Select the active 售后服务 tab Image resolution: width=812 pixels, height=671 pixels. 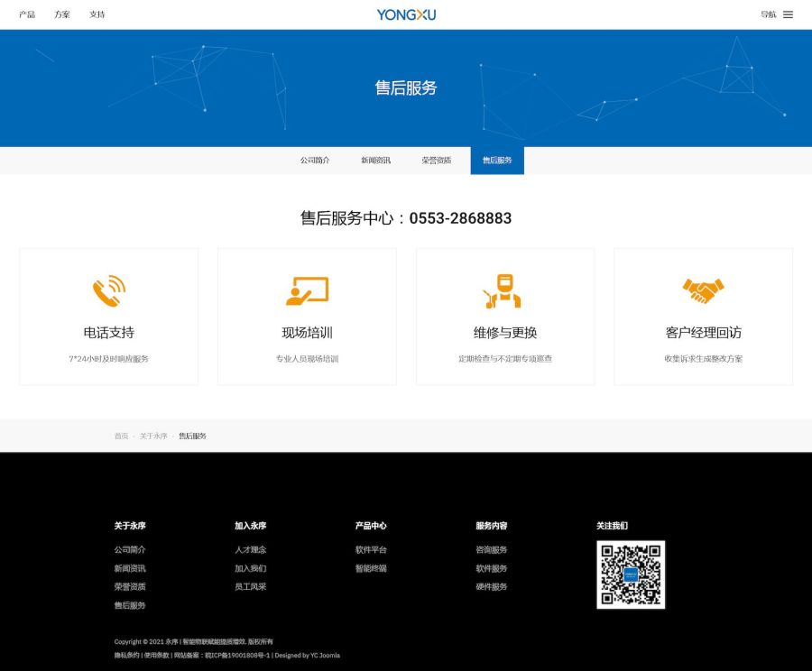click(497, 161)
